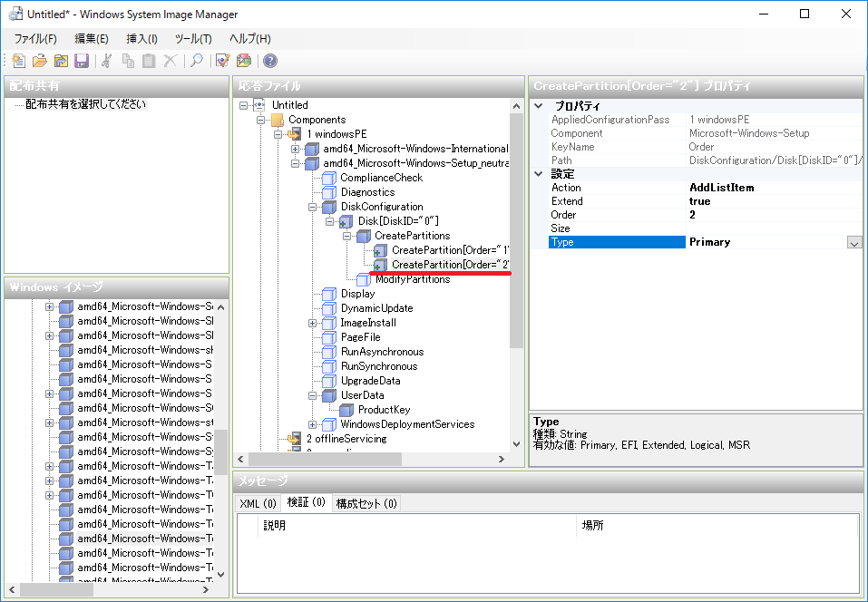Click the Find magnifier toolbar icon
The width and height of the screenshot is (868, 602).
click(197, 61)
